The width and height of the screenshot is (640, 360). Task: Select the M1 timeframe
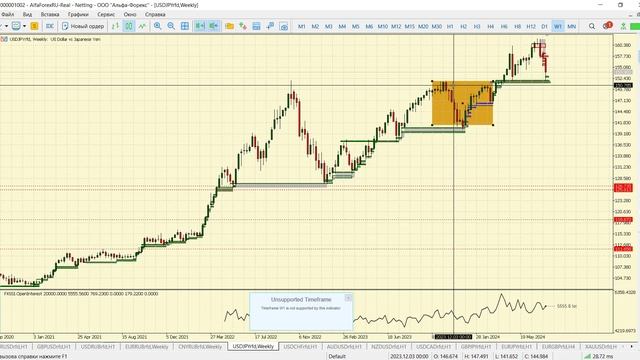[302, 26]
